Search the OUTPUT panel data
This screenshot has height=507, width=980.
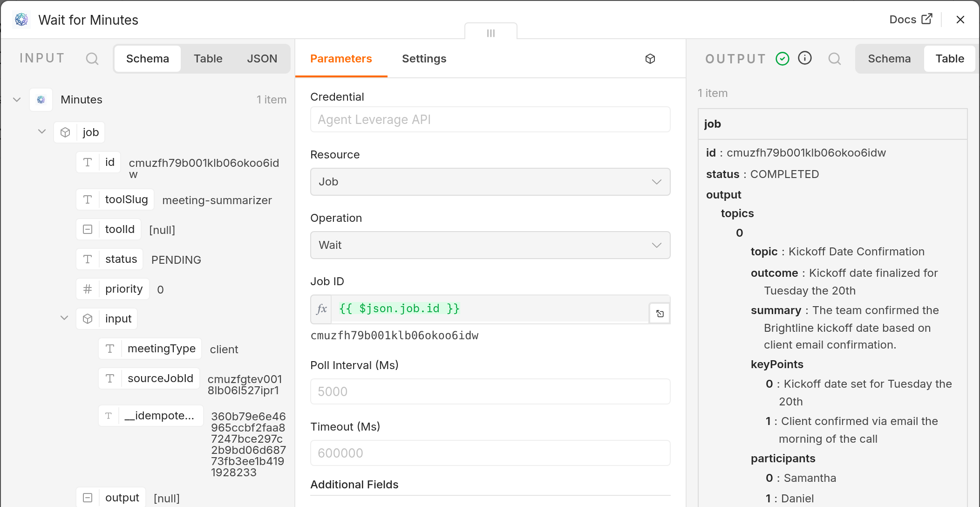pyautogui.click(x=835, y=59)
